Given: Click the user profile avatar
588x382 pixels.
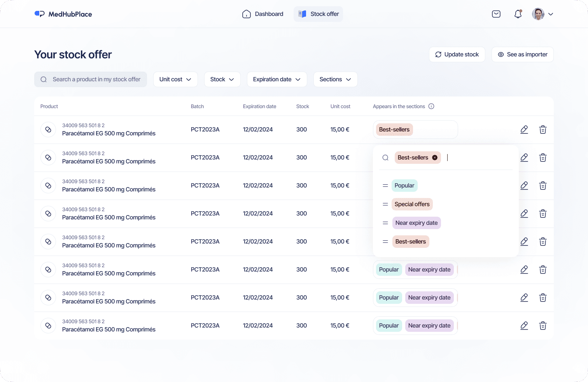Looking at the screenshot, I should pyautogui.click(x=538, y=14).
